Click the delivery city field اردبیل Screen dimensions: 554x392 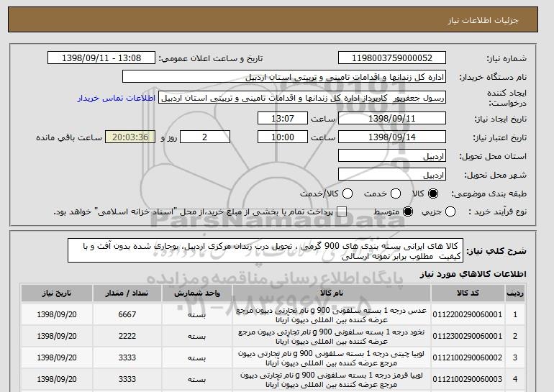point(392,175)
